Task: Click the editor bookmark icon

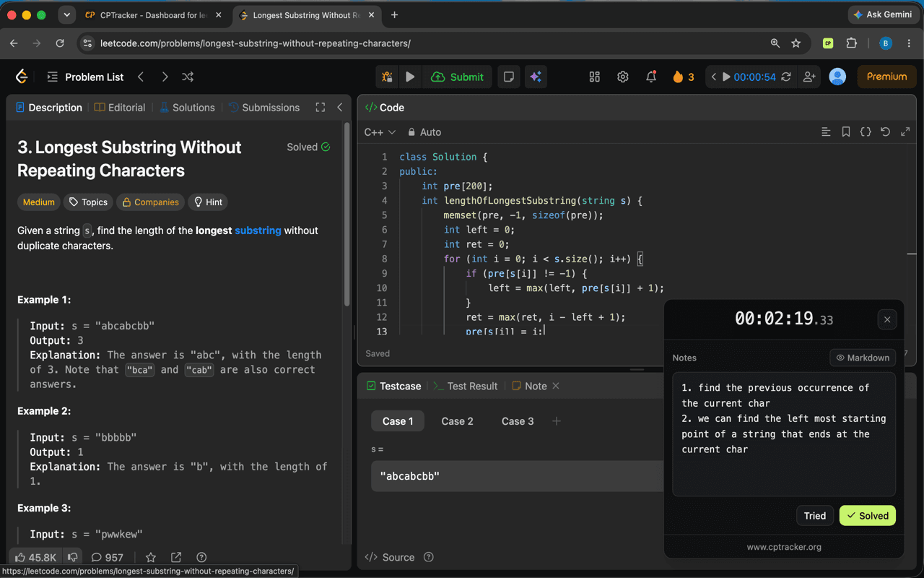Action: (x=846, y=132)
